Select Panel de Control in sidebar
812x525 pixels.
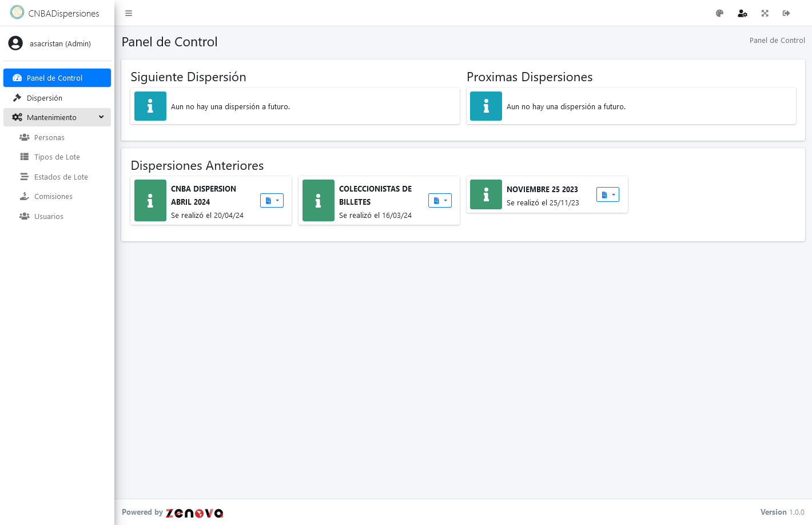(x=57, y=78)
